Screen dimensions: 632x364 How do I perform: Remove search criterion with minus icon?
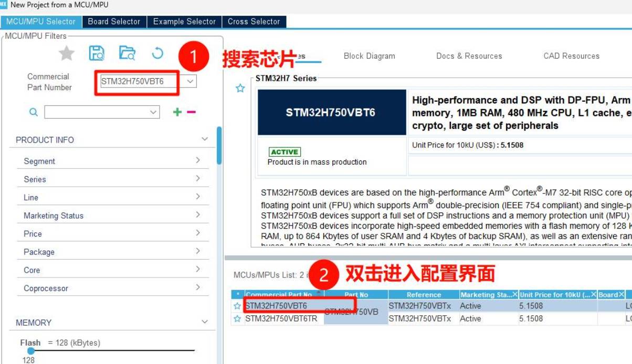coord(191,112)
